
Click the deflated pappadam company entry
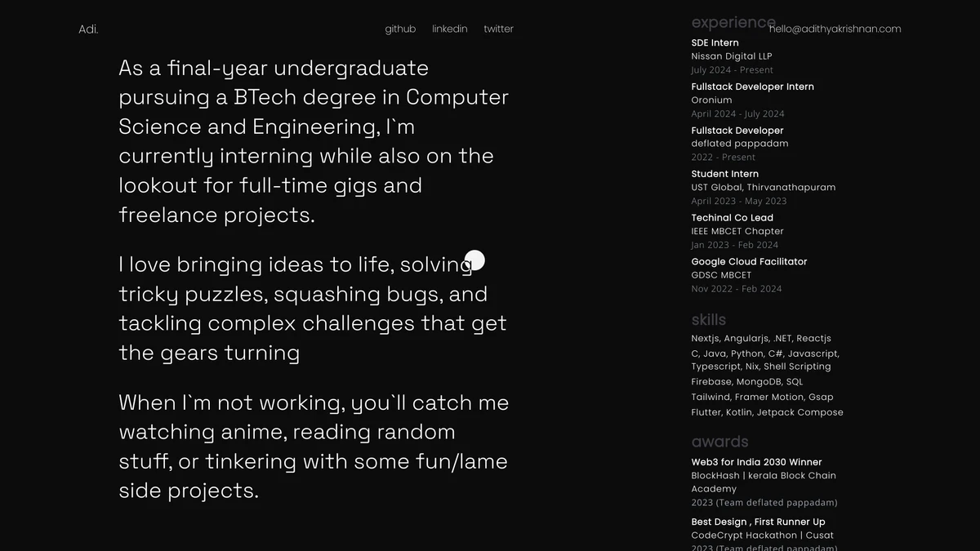[739, 144]
